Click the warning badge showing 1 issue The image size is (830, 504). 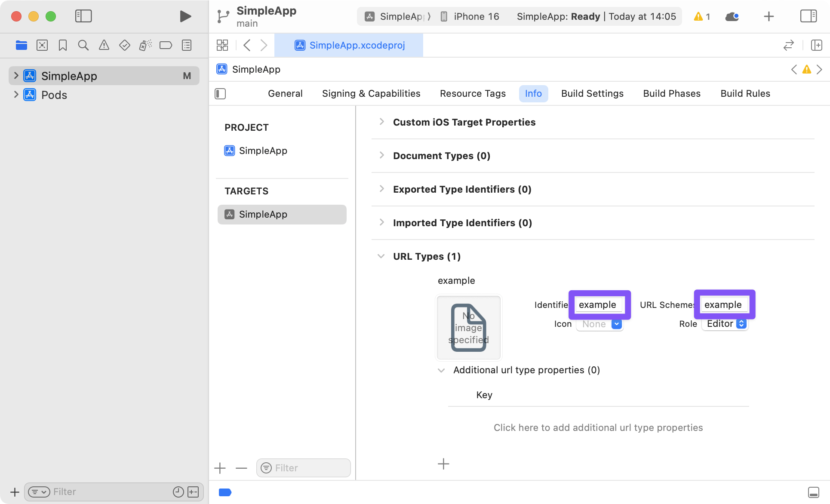click(x=701, y=16)
